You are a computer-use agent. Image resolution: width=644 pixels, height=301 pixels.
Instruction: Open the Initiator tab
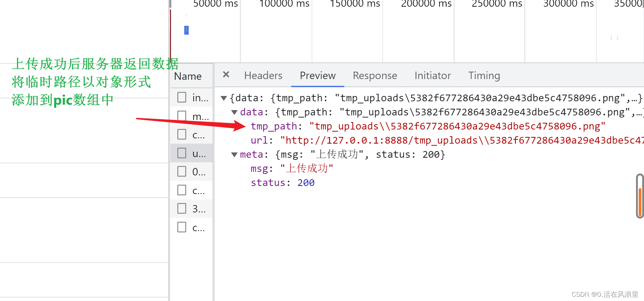[433, 76]
